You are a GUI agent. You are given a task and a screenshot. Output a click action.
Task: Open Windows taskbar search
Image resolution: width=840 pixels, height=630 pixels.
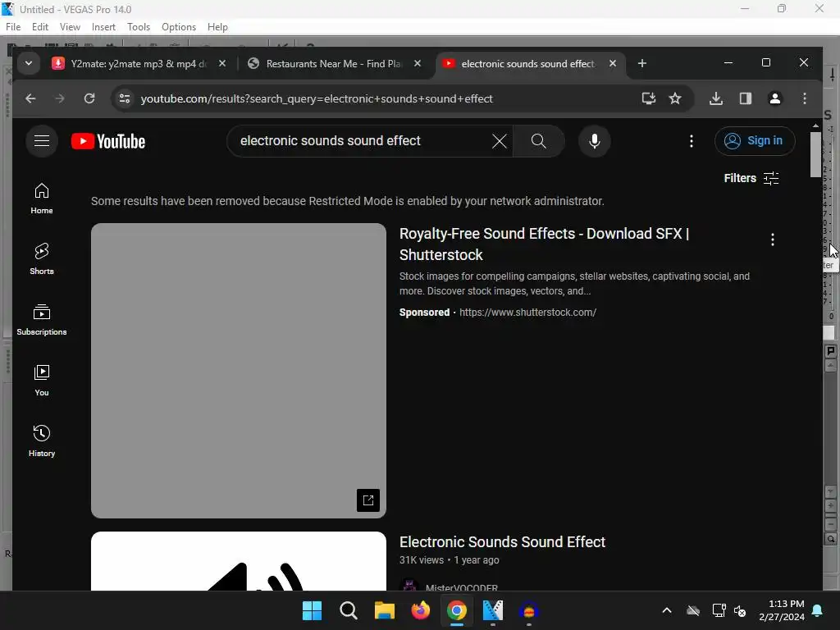click(348, 610)
